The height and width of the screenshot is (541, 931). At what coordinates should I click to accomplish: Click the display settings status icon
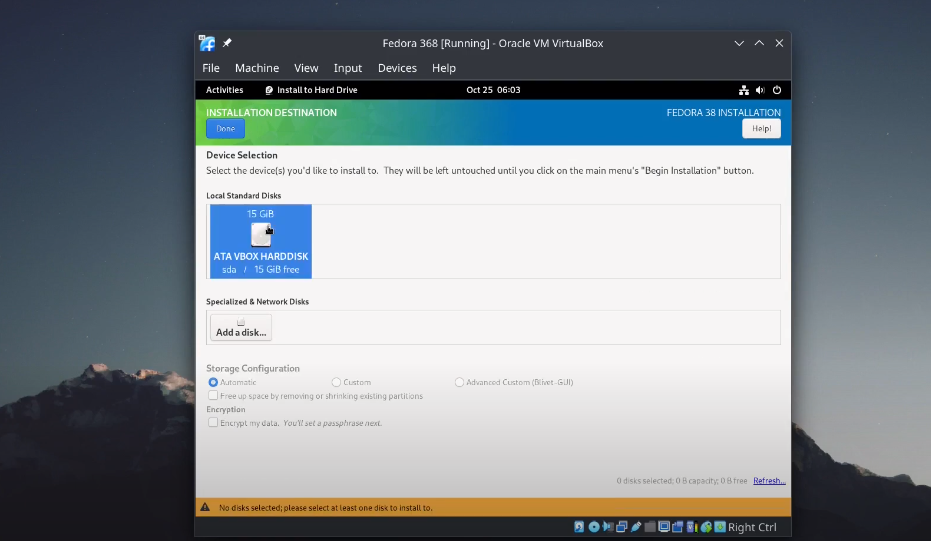click(x=664, y=527)
